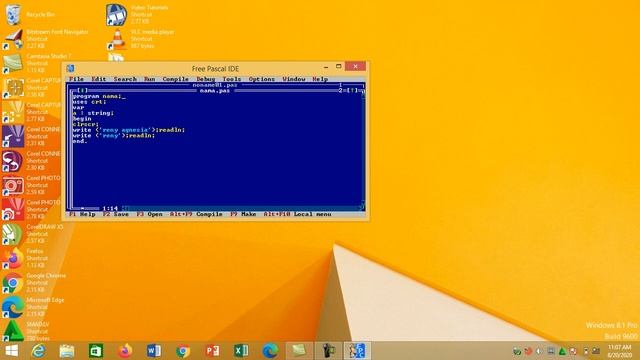This screenshot has height=360, width=640.
Task: Open the Tools menu
Action: coord(231,79)
